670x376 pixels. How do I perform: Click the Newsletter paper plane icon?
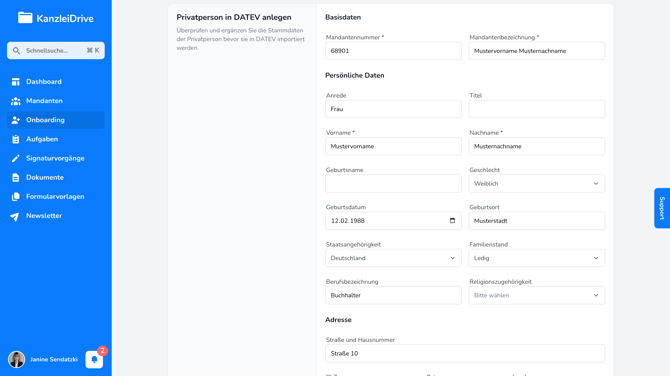tap(15, 217)
